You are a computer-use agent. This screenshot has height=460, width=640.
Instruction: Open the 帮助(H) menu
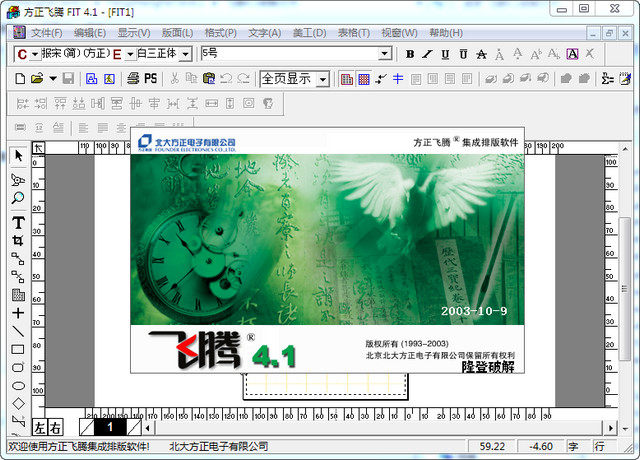coord(446,33)
